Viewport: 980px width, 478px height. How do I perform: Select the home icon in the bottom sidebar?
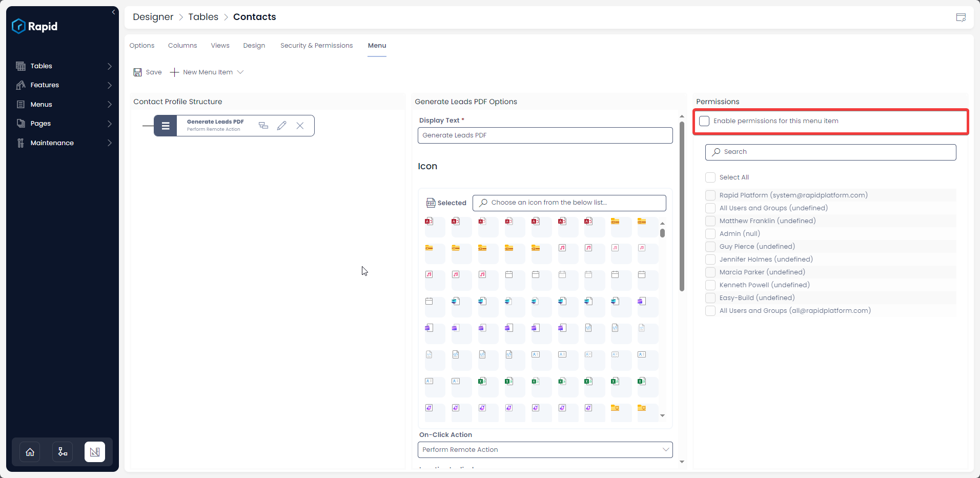click(x=29, y=451)
